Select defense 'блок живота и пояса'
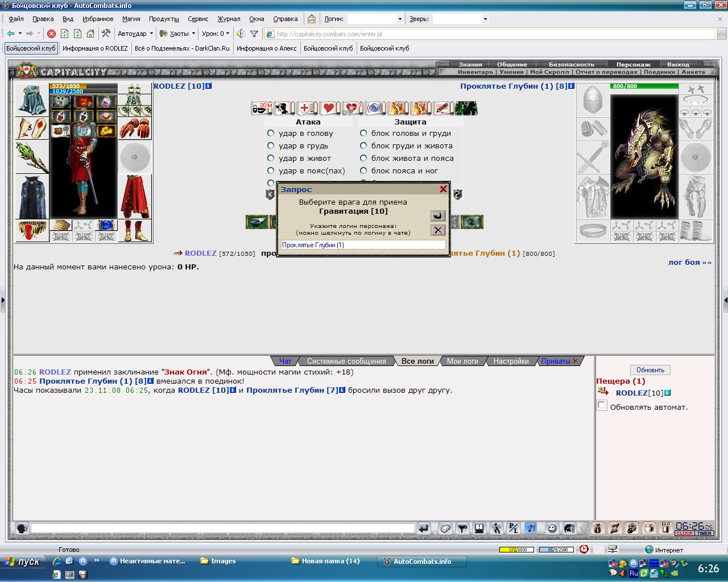The image size is (728, 582). point(363,158)
